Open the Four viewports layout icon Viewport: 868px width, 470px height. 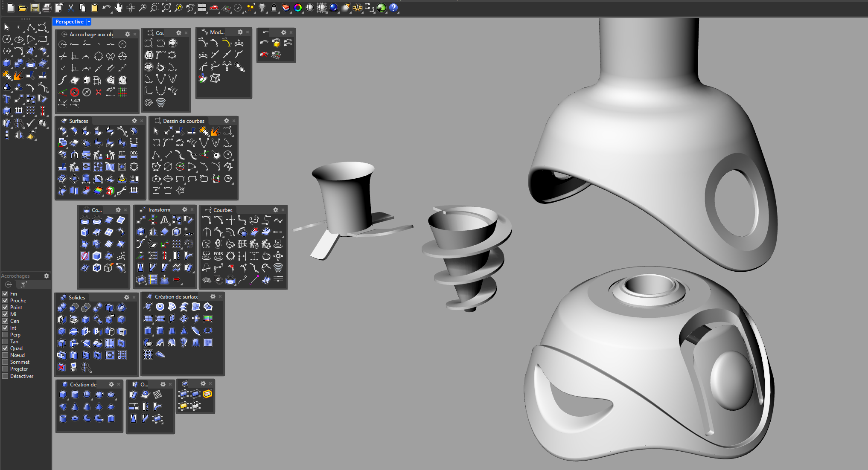click(x=202, y=8)
